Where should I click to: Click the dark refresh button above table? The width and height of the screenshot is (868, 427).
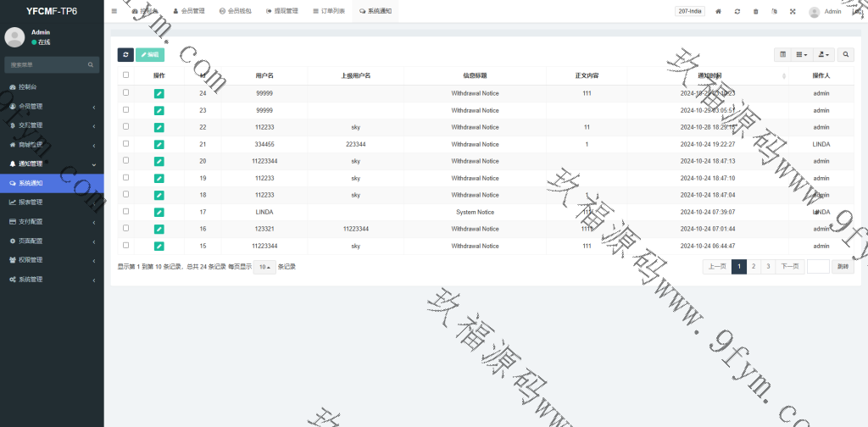point(125,54)
